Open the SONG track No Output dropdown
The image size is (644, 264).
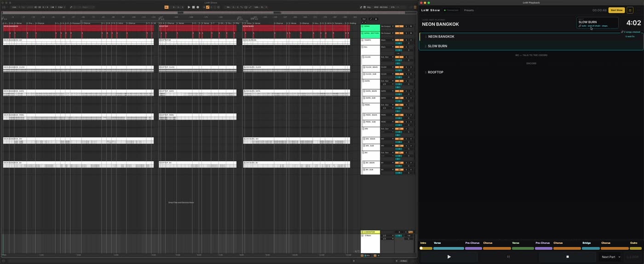click(x=387, y=26)
